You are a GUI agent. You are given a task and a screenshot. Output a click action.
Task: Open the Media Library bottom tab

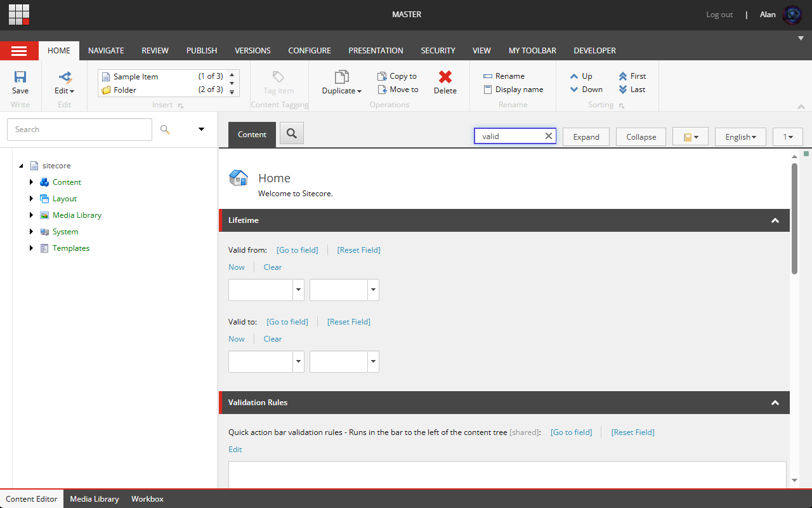[95, 499]
